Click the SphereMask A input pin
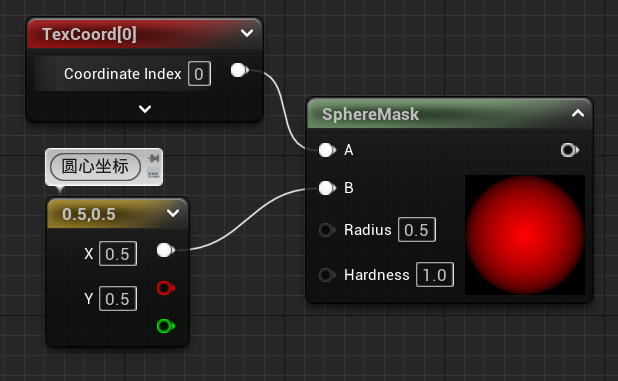 [x=327, y=150]
